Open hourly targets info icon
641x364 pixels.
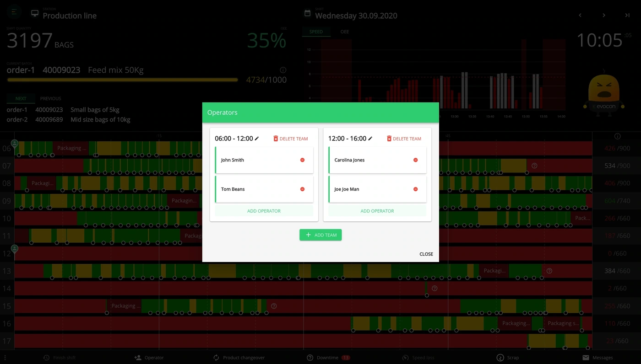(617, 136)
